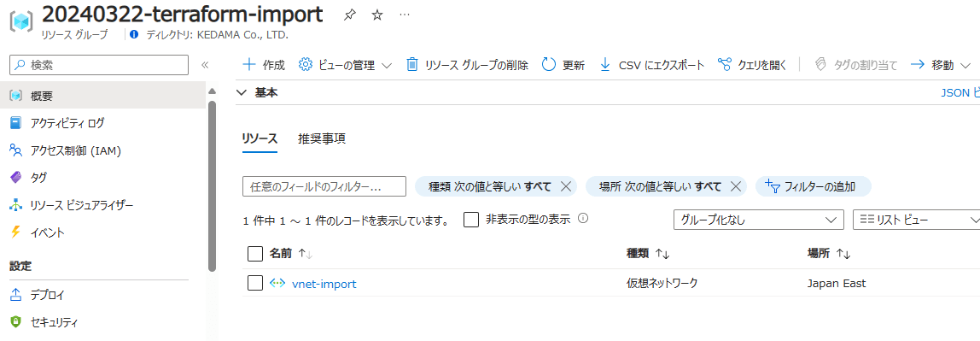The width and height of the screenshot is (980, 341).
Task: Open ビューの管理 gear menu
Action: click(345, 65)
